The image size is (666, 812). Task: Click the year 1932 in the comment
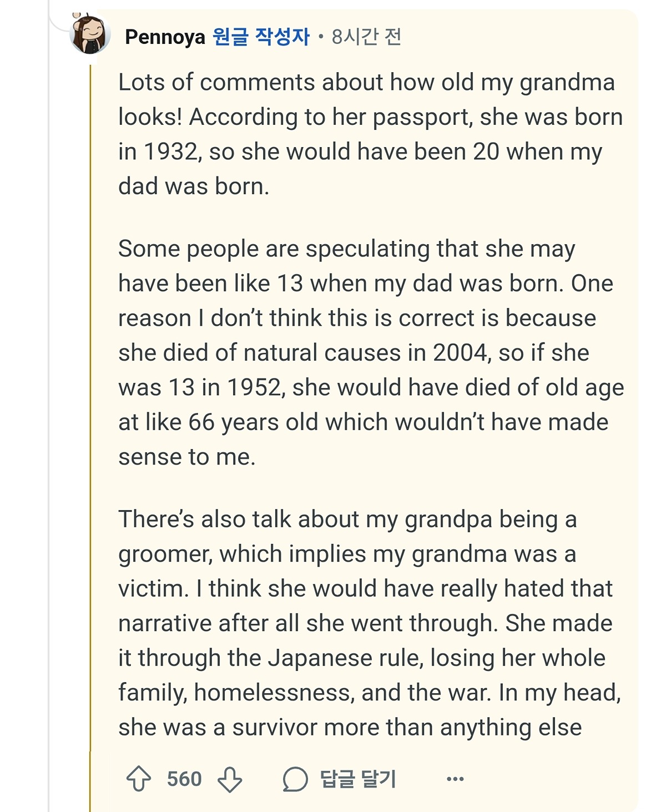[171, 152]
